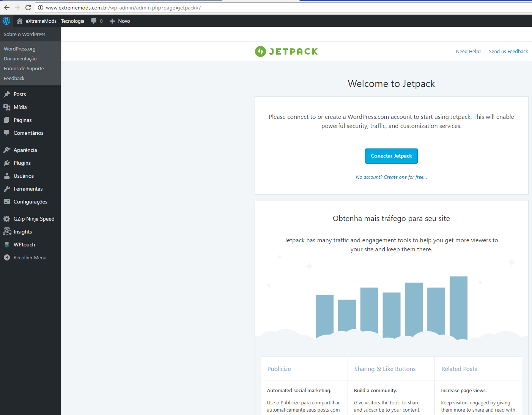Click the Jetpack green logo icon
This screenshot has height=415, width=532.
click(x=260, y=51)
